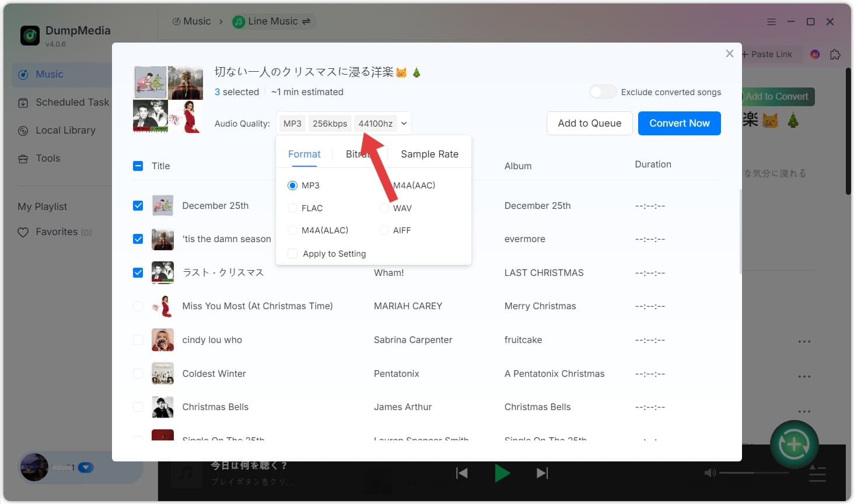Check the Apply to Setting checkbox
Image resolution: width=854 pixels, height=504 pixels.
pyautogui.click(x=293, y=254)
